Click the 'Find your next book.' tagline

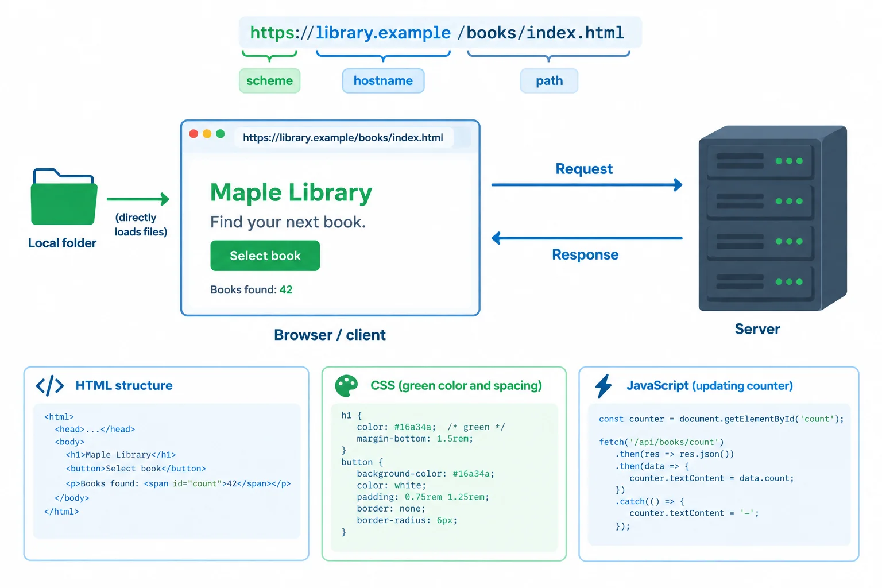288,222
